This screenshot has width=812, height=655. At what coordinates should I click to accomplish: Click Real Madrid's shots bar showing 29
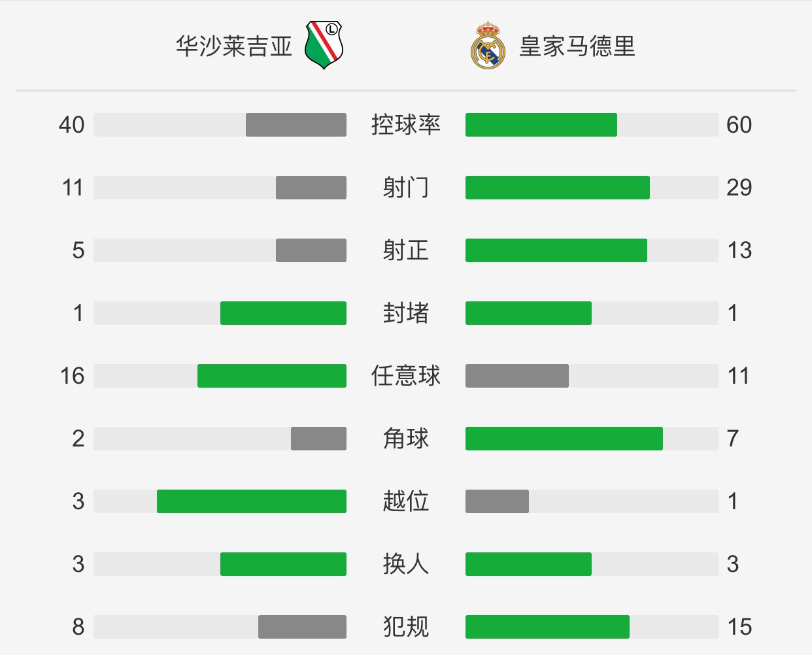(x=558, y=188)
